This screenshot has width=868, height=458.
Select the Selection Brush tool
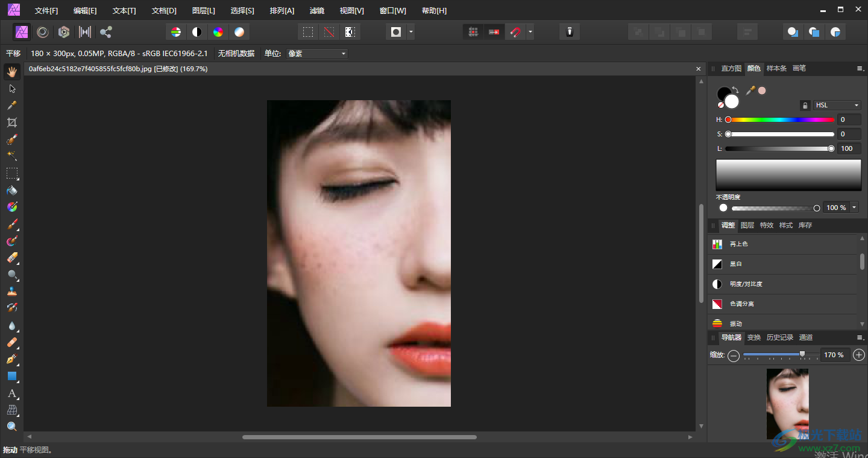(x=12, y=139)
